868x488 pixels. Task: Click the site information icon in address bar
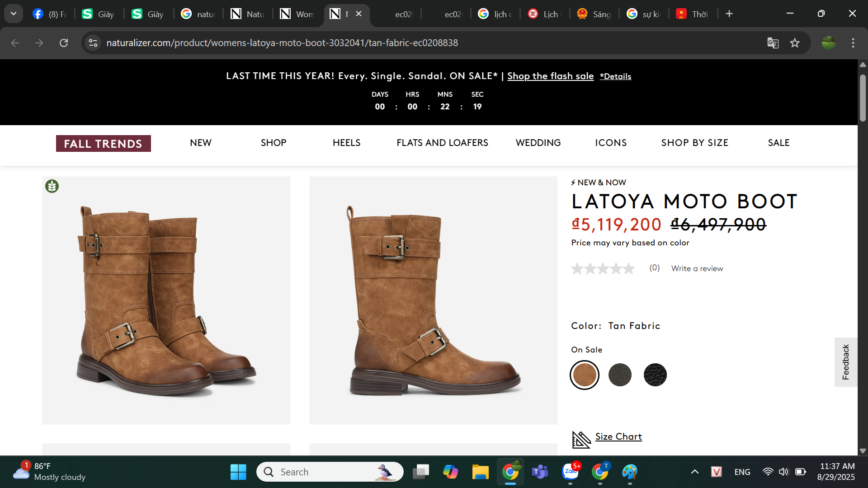pyautogui.click(x=93, y=43)
